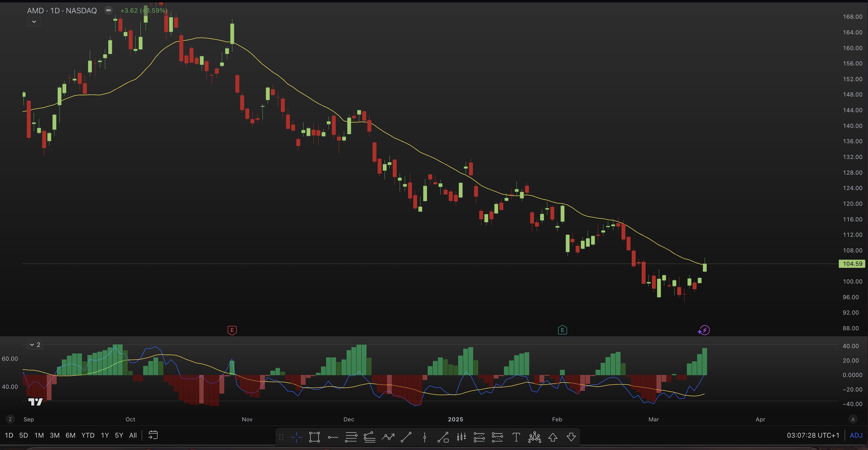
Task: Select the text annotation tool
Action: coord(516,437)
